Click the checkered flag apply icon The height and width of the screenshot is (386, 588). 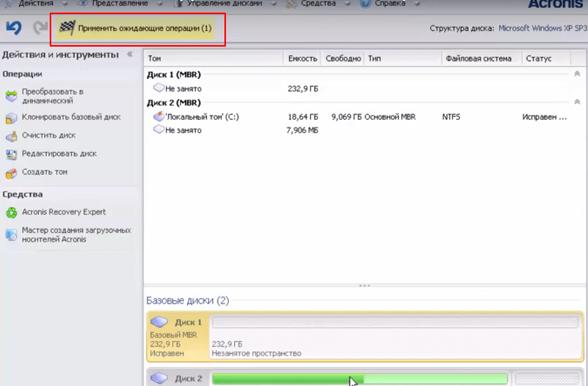click(66, 28)
